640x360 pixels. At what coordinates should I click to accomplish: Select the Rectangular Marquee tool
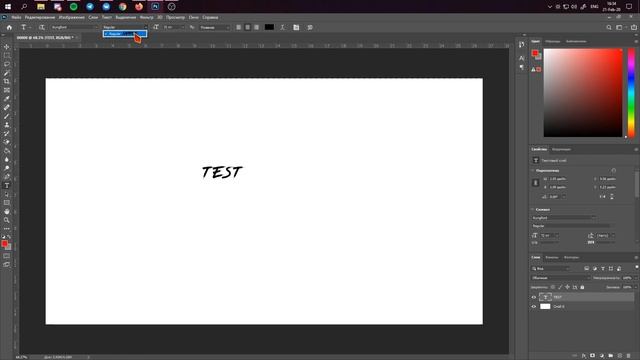[x=7, y=56]
